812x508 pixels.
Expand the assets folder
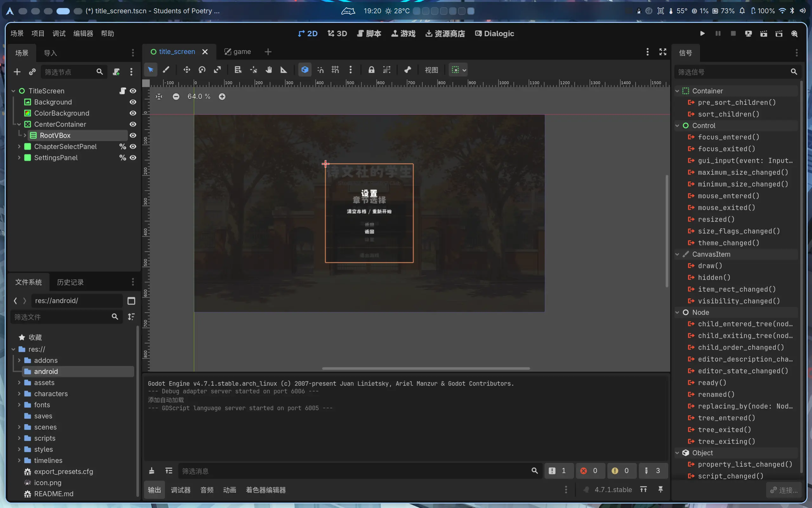click(19, 383)
